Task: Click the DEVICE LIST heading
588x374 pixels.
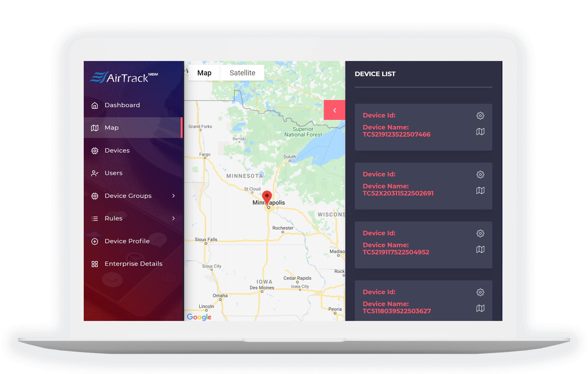Action: tap(375, 74)
